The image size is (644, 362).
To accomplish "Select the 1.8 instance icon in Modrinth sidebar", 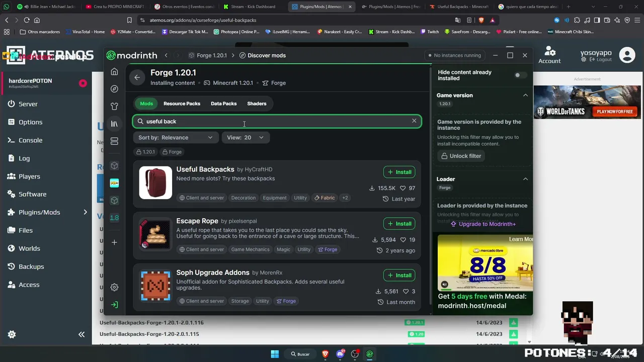I will click(x=114, y=218).
